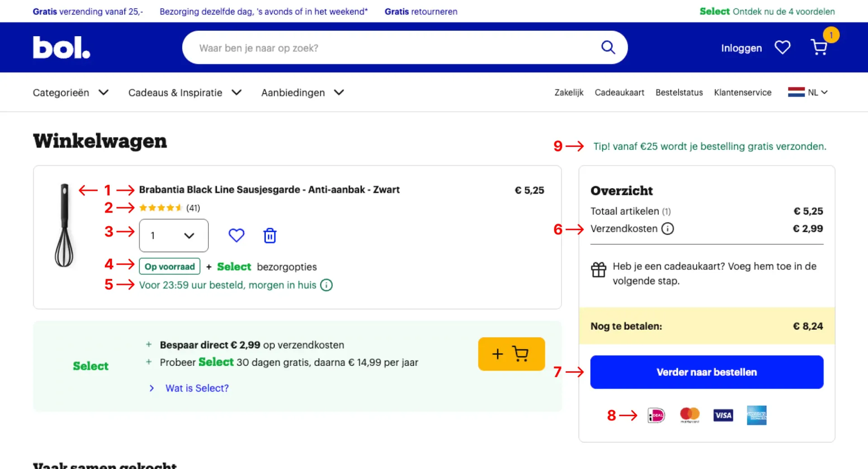Show info about Verzendkosten
Image resolution: width=868 pixels, height=469 pixels.
(x=668, y=229)
